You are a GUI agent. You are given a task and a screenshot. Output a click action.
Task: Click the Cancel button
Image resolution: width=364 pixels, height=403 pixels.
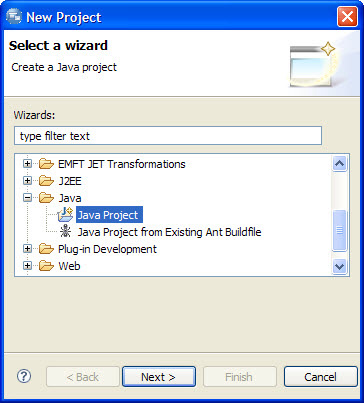point(320,377)
